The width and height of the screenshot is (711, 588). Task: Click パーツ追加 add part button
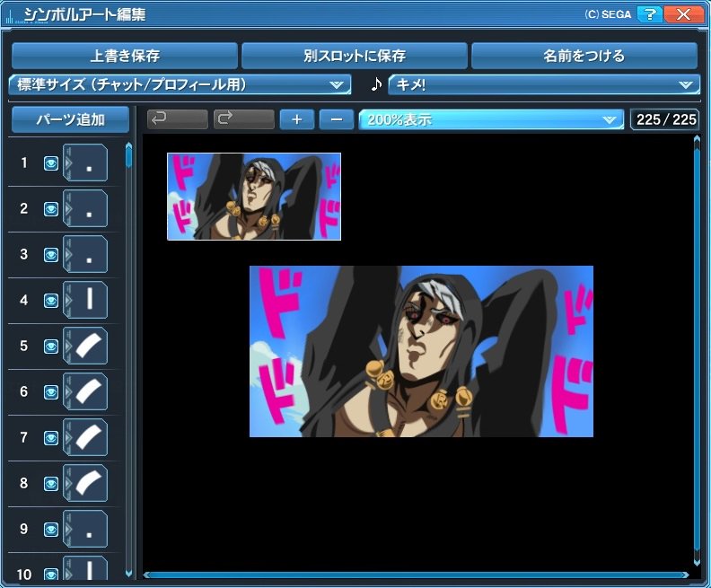tap(70, 119)
